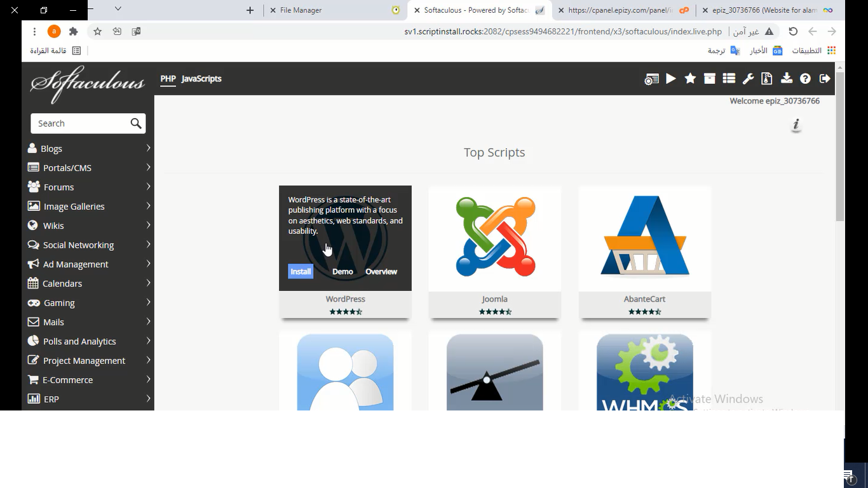This screenshot has width=868, height=488.
Task: Click the AbanteCart script name label
Action: click(x=644, y=299)
